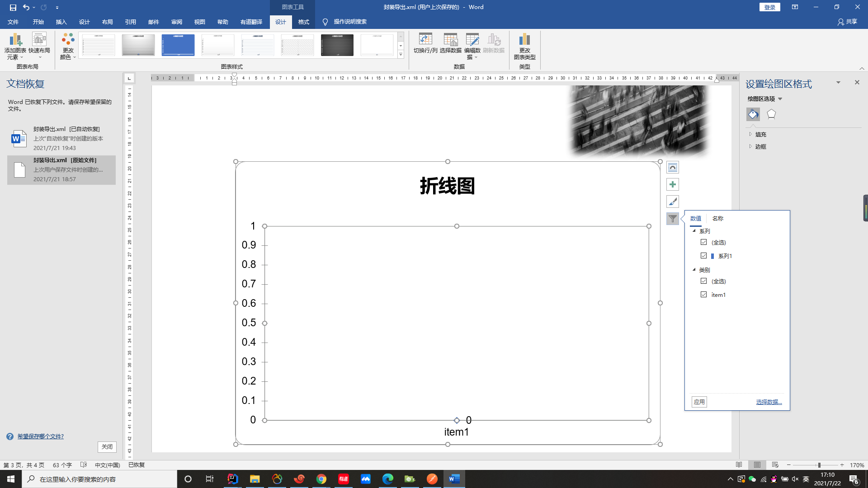Click the help question mark icon in recovery pane
The height and width of the screenshot is (488, 868).
(x=10, y=436)
